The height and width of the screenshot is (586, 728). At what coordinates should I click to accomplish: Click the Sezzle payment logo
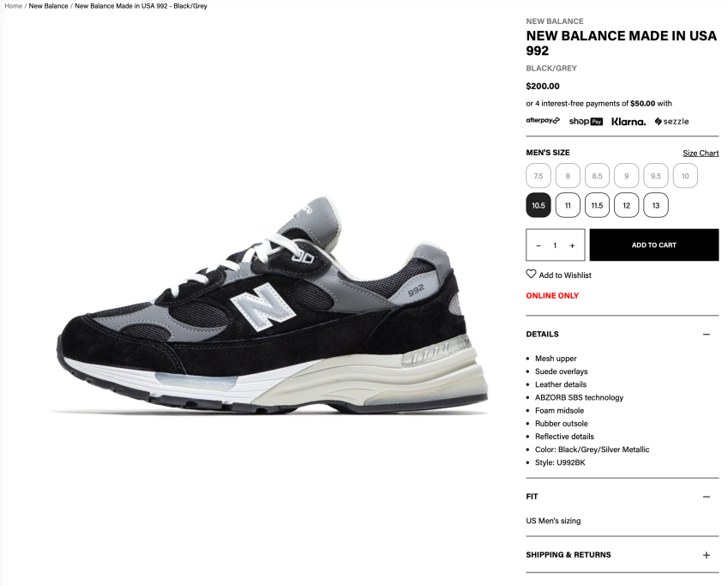click(x=671, y=121)
